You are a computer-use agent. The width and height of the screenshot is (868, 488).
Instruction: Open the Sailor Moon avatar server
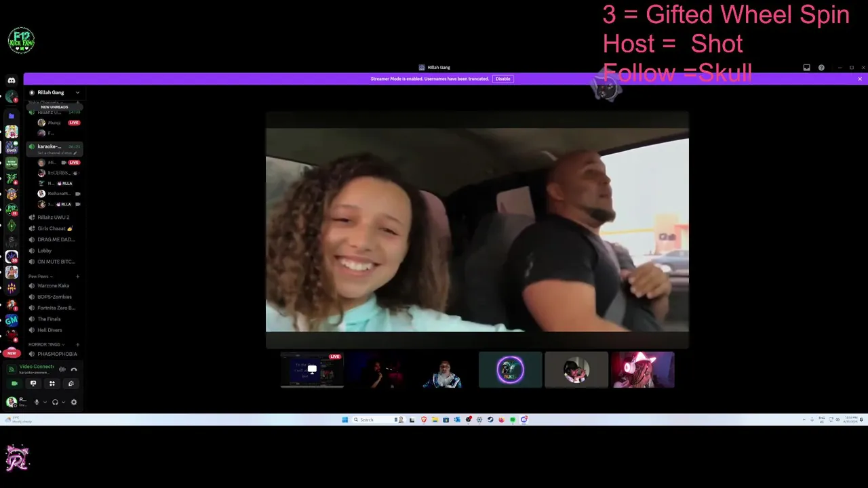[12, 131]
